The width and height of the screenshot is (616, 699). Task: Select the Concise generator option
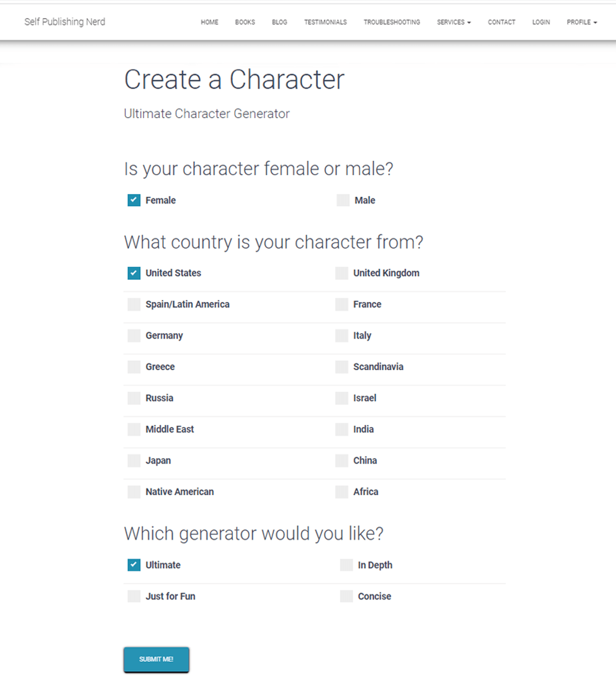click(346, 596)
